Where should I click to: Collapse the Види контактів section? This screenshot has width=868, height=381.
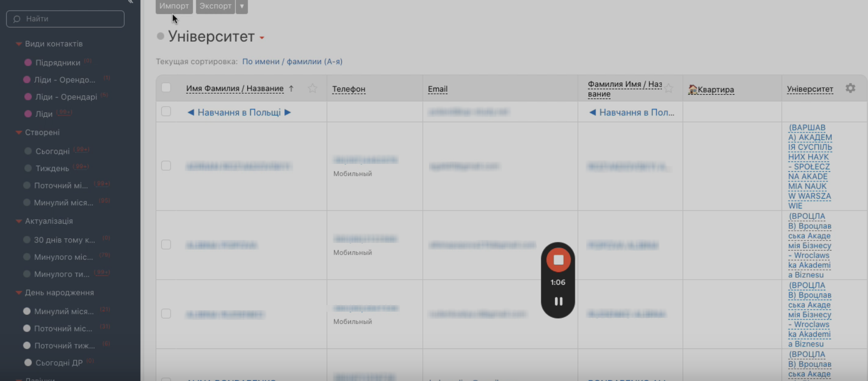19,44
